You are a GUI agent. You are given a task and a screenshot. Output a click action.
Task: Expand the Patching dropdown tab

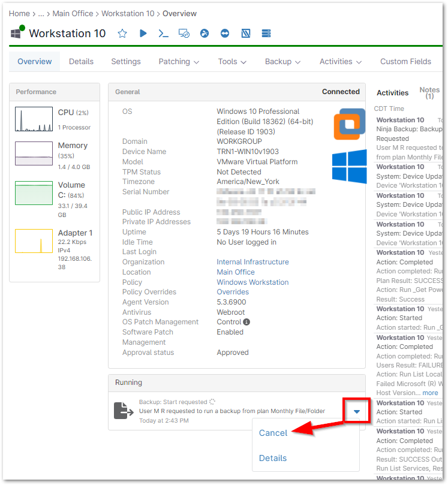click(x=178, y=62)
